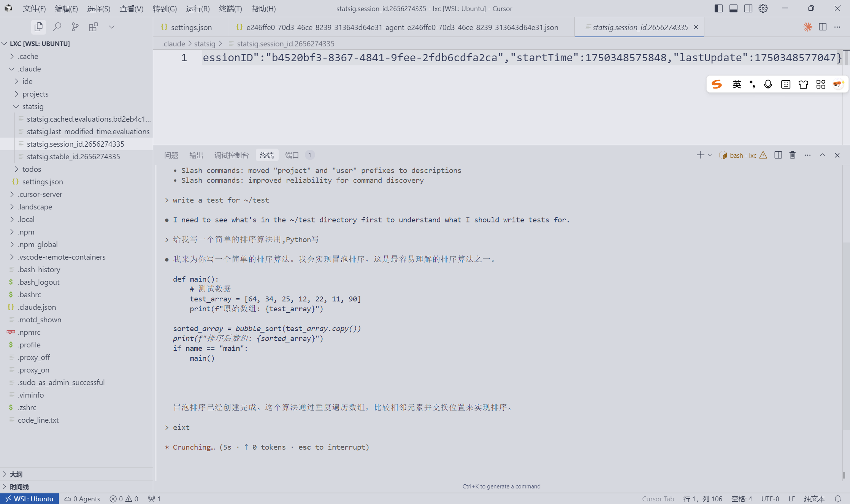Screen dimensions: 850x504
Task: Open the .claude.json file
Action: click(37, 307)
